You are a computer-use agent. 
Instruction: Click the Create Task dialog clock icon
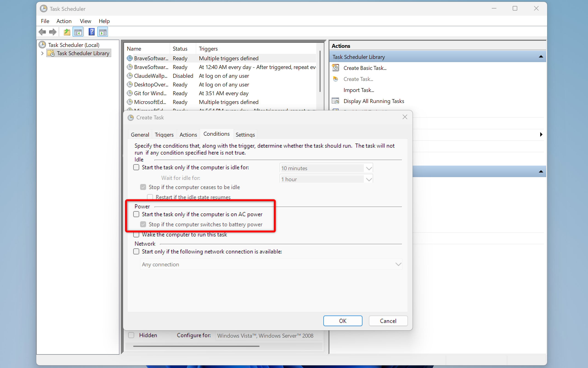tap(131, 118)
